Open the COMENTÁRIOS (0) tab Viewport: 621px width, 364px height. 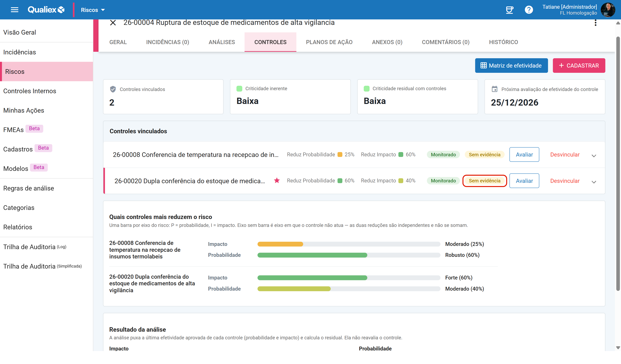pos(446,42)
